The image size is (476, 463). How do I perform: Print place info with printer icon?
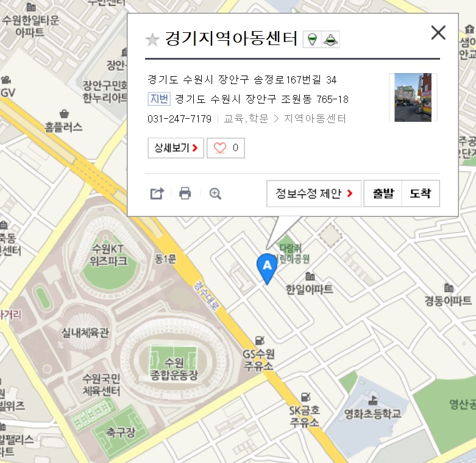[185, 193]
